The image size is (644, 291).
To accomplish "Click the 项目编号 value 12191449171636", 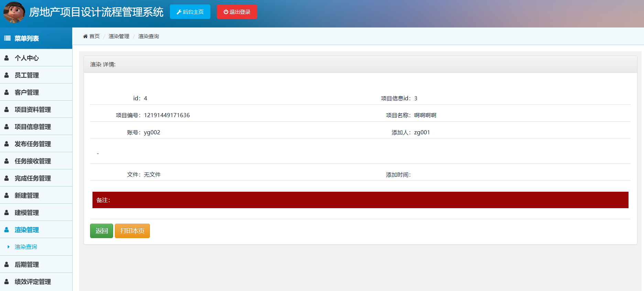I will (167, 115).
